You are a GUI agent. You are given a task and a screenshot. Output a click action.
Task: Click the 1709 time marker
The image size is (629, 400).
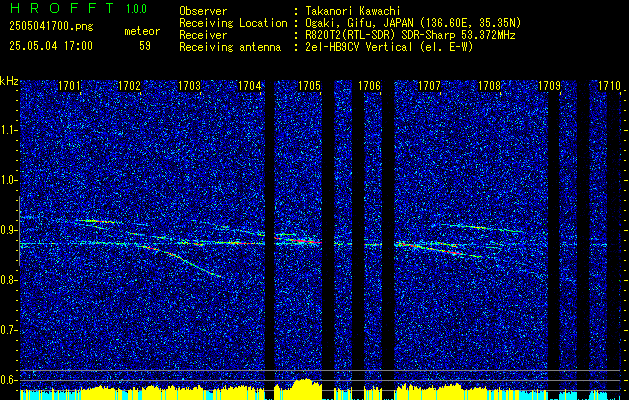pos(549,85)
